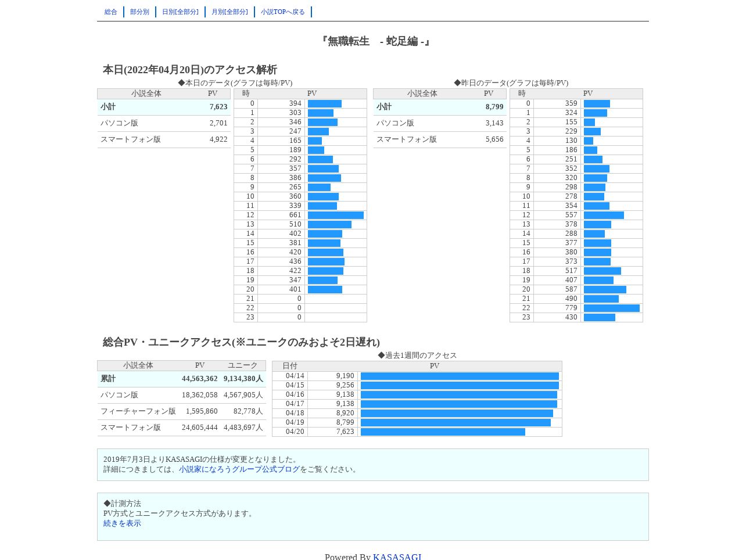
Task: Click the 04/15 weekly PV bar
Action: pyautogui.click(x=460, y=385)
